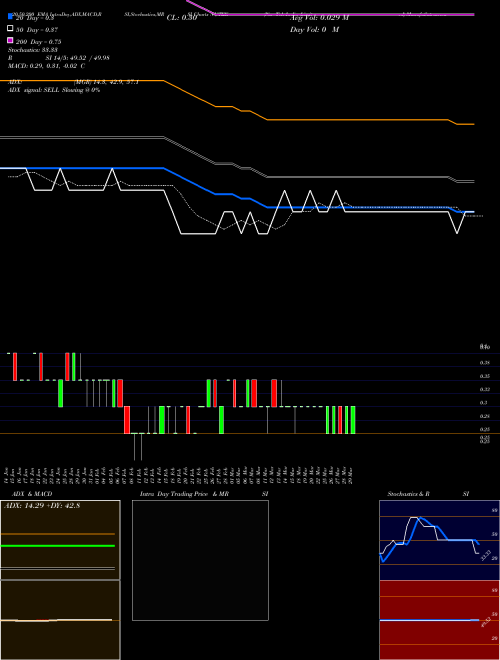Viewport: 500px width, 660px height.
Task: Open the Stochastics chart with blue line
Action: [439, 540]
